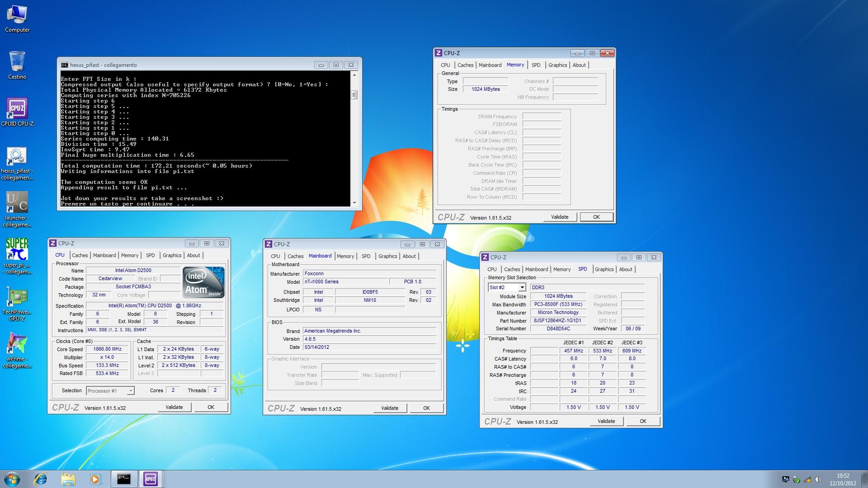Click the CPU-Z logo icon in the SPD window title bar

coord(485,258)
